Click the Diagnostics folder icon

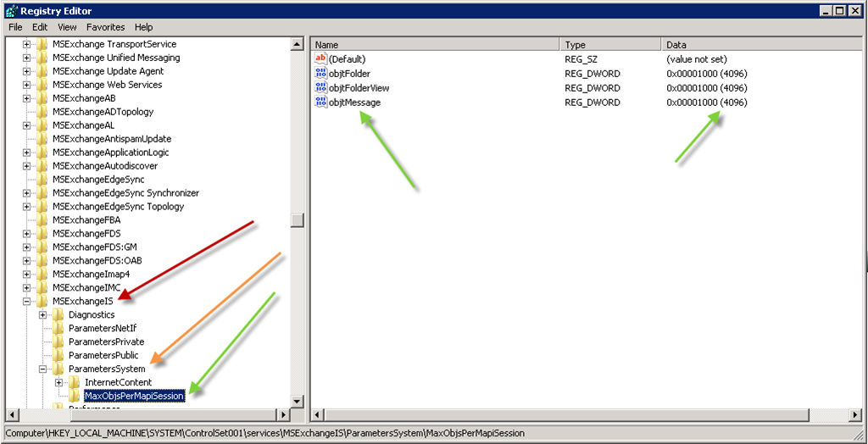point(58,315)
